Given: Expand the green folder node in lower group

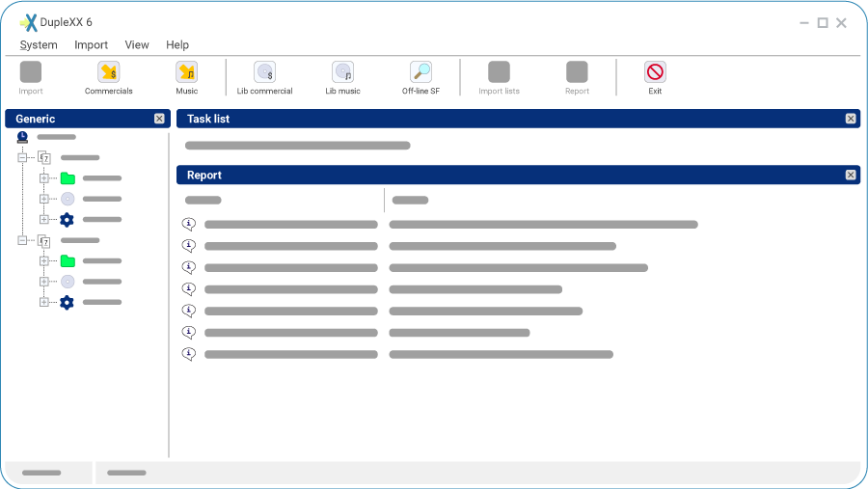Looking at the screenshot, I should pos(43,260).
